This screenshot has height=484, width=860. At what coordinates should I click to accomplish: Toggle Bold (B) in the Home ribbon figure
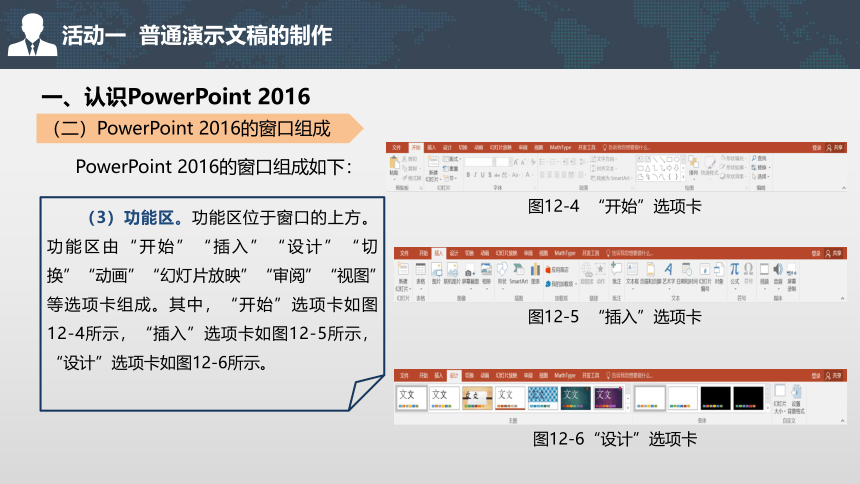coord(468,175)
